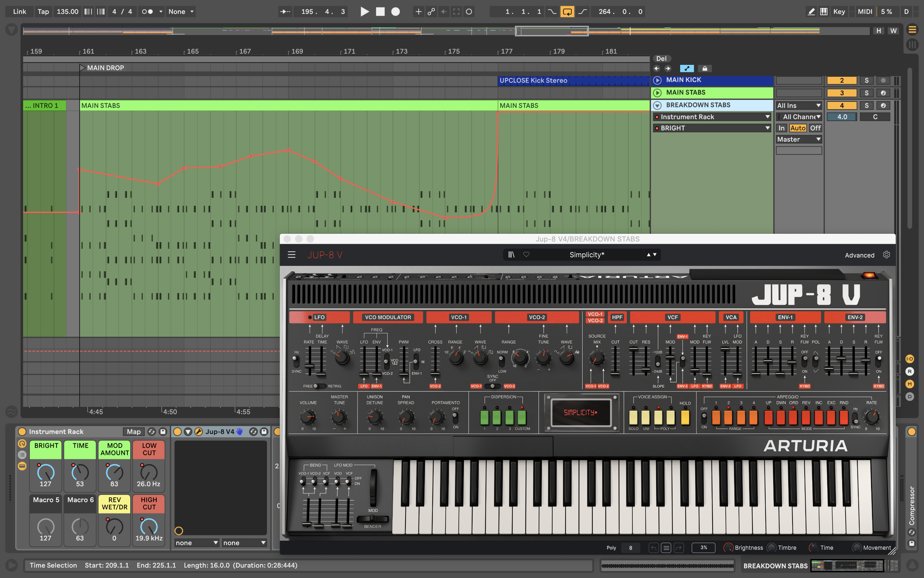Toggle the arrangement Loop switch
The width and height of the screenshot is (924, 578).
point(567,12)
